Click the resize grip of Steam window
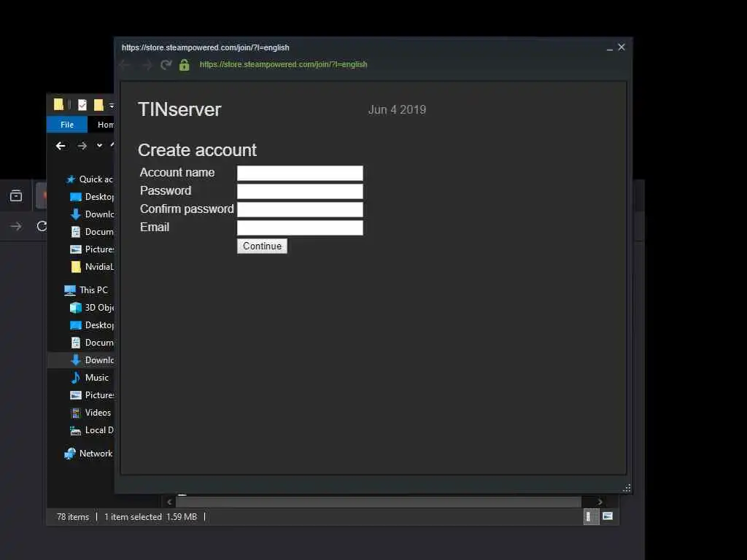The image size is (747, 560). 627,488
